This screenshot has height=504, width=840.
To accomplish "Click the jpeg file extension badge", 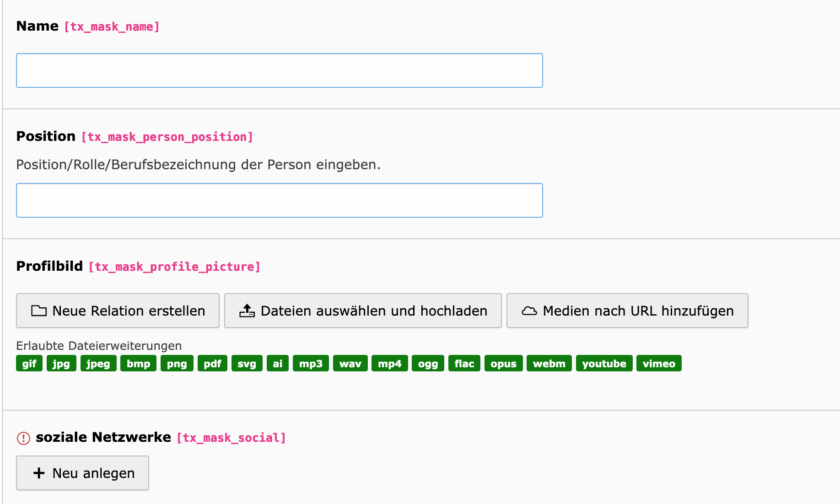I will pos(98,364).
